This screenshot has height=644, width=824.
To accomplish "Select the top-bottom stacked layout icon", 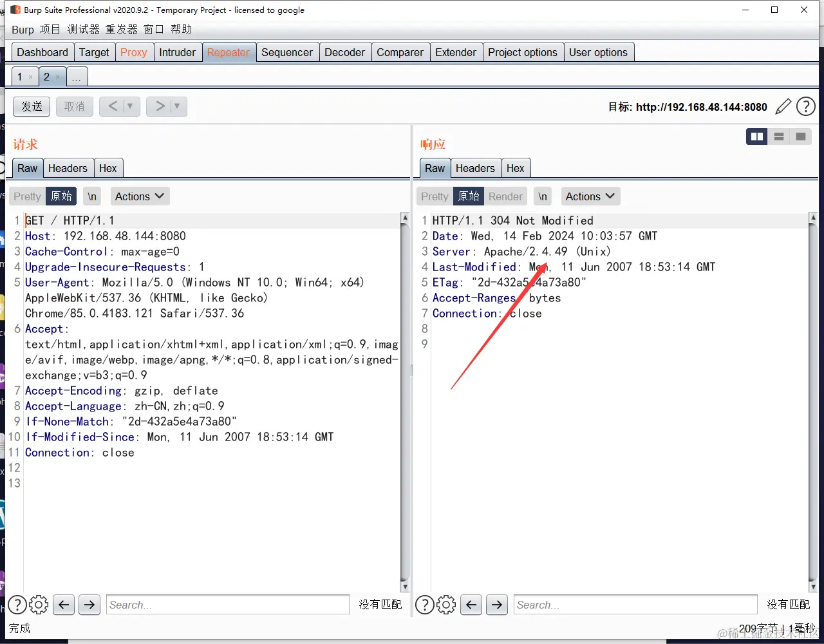I will [x=779, y=137].
